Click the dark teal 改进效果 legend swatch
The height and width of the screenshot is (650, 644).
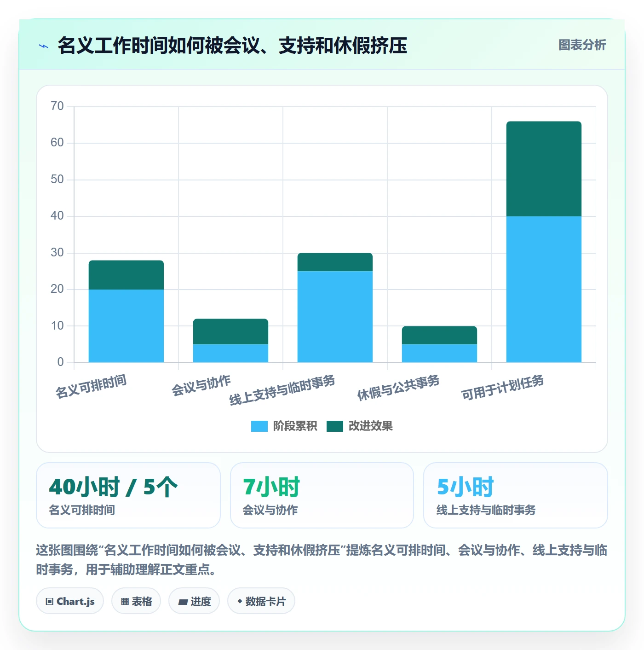click(x=335, y=426)
